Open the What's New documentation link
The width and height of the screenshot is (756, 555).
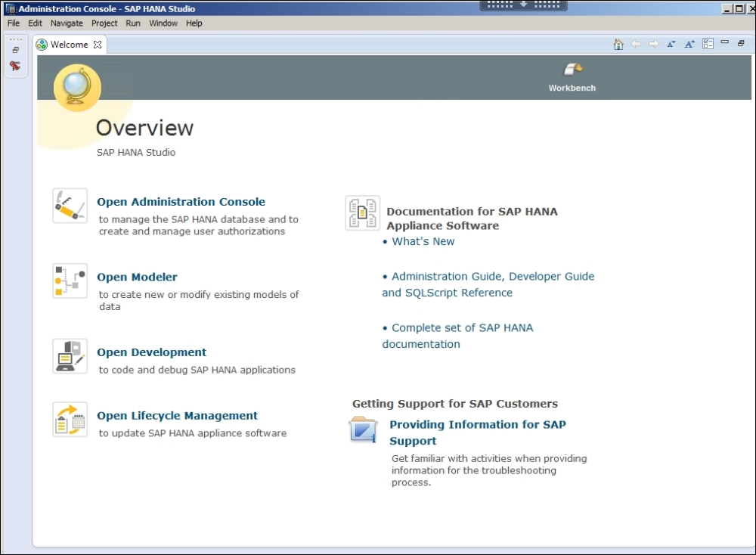click(423, 241)
